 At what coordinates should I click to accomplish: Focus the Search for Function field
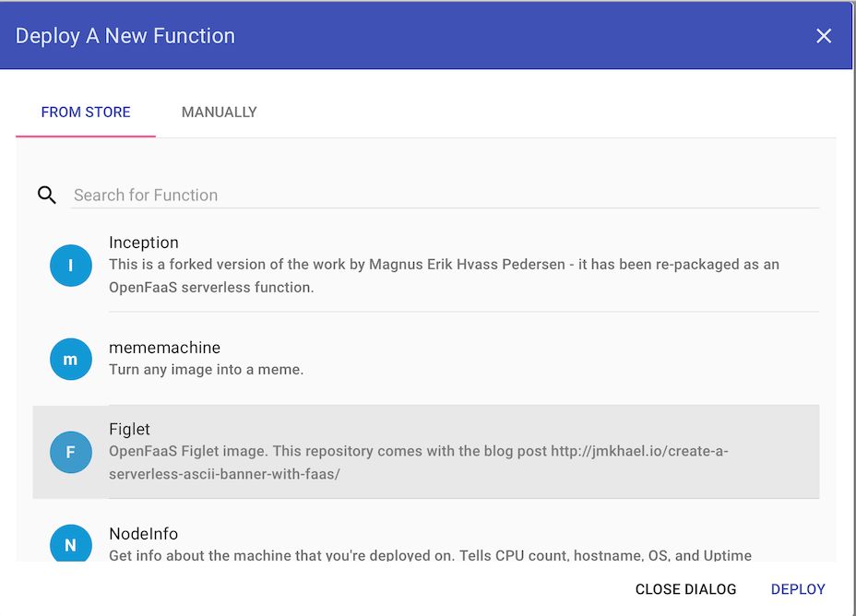(445, 195)
